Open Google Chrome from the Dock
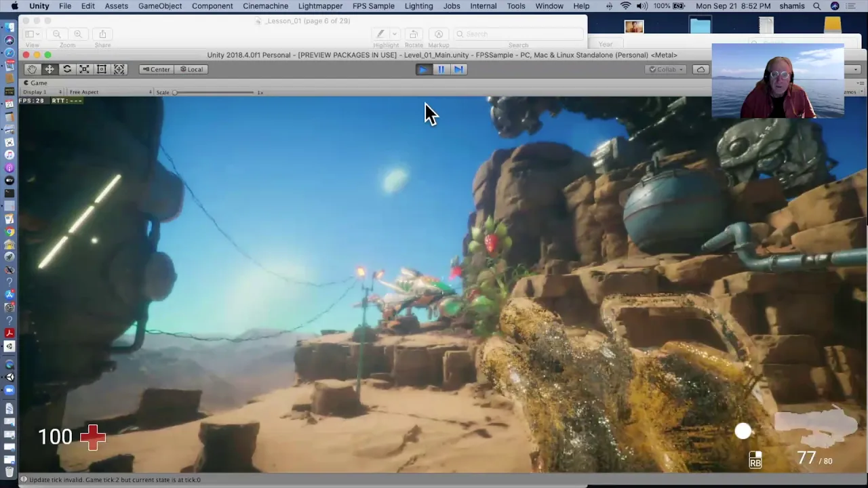 (9, 231)
